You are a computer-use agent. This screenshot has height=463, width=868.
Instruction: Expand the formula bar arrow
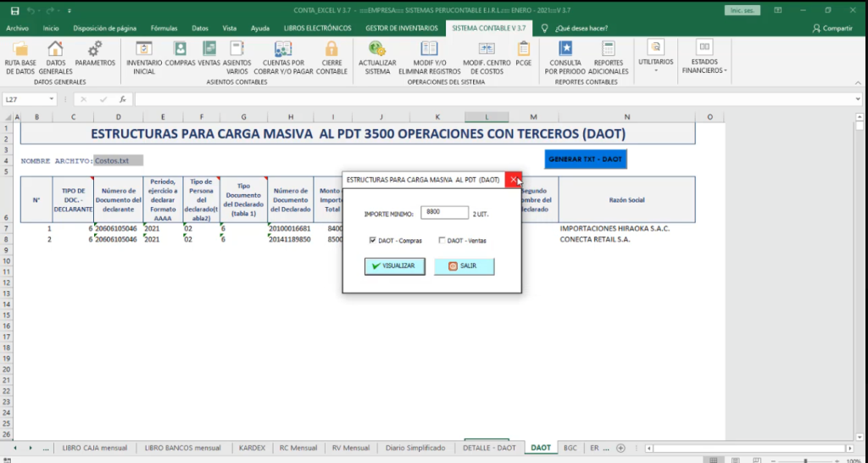(x=858, y=100)
